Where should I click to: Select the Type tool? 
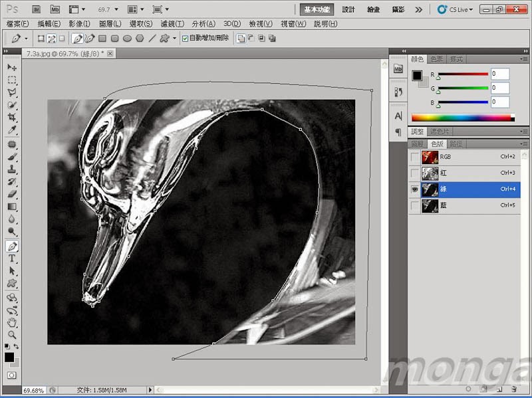pos(12,258)
